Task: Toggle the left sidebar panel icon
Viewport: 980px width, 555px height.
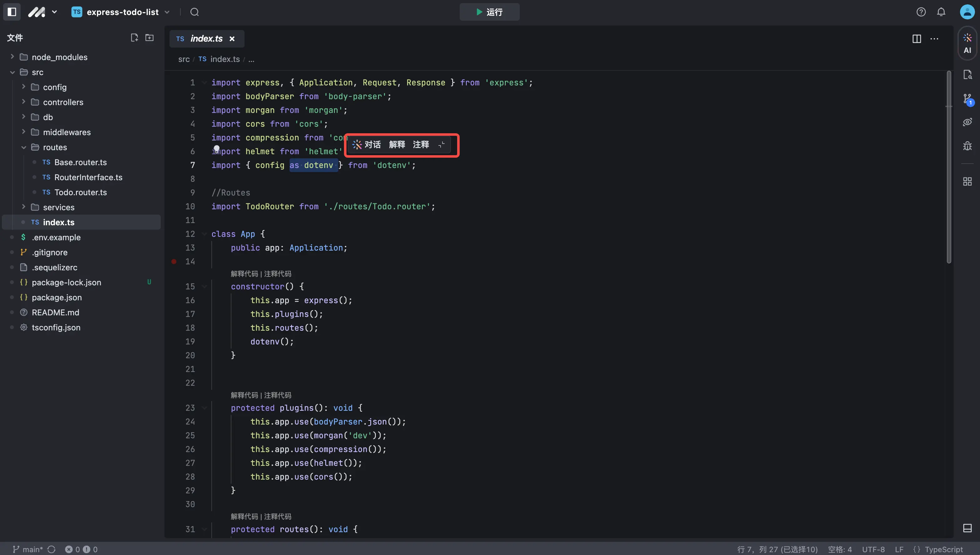Action: [x=12, y=12]
